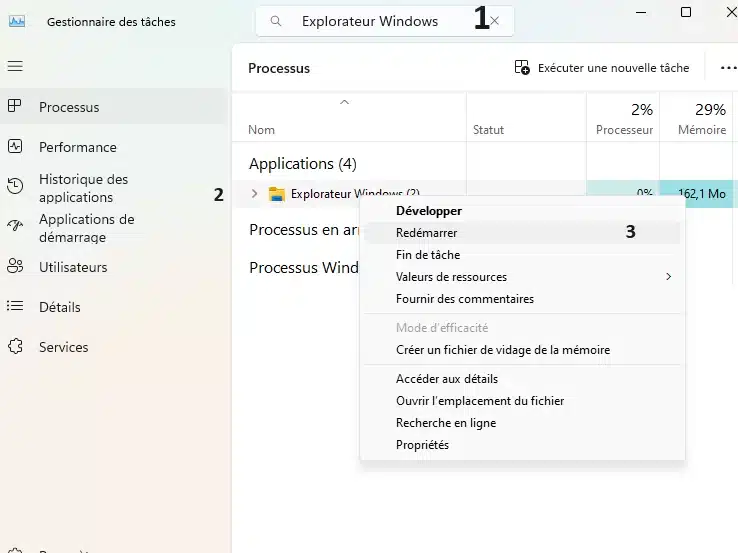Open the three-dots more options menu

728,68
